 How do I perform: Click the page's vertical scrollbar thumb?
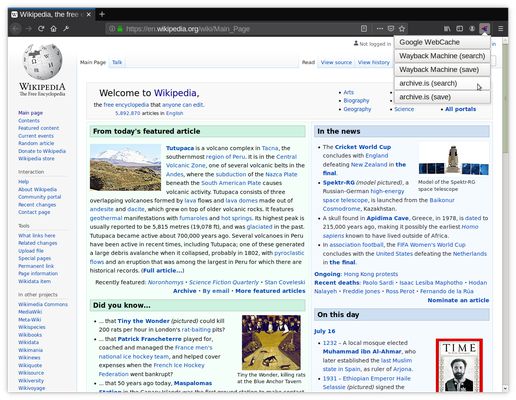(505, 98)
